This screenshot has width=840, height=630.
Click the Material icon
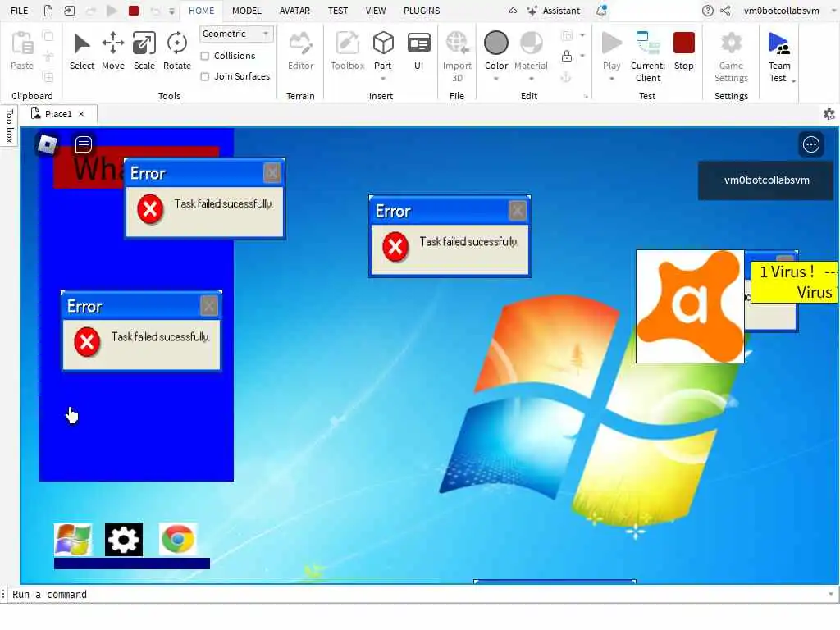point(531,44)
